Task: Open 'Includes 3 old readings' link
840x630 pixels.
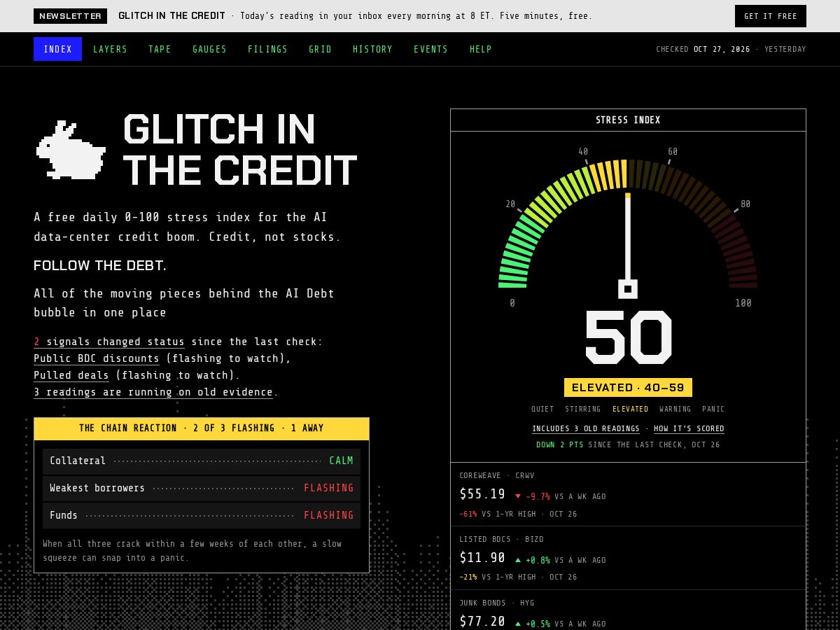Action: 586,428
